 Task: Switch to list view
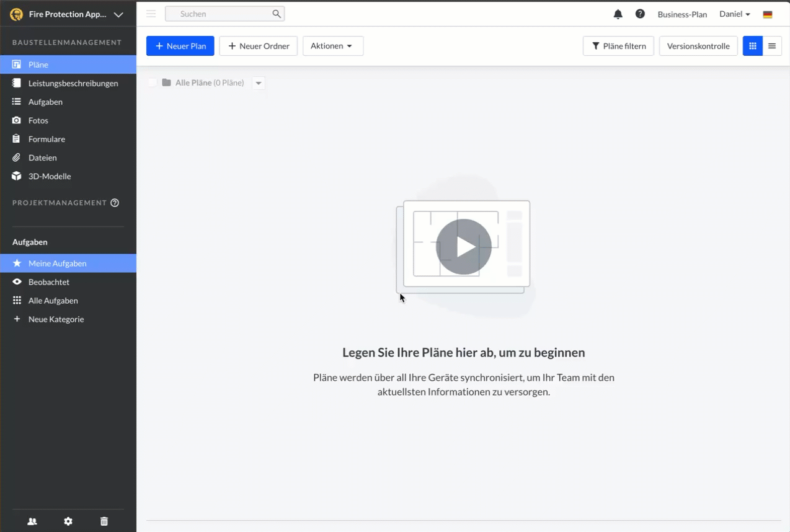pos(772,46)
